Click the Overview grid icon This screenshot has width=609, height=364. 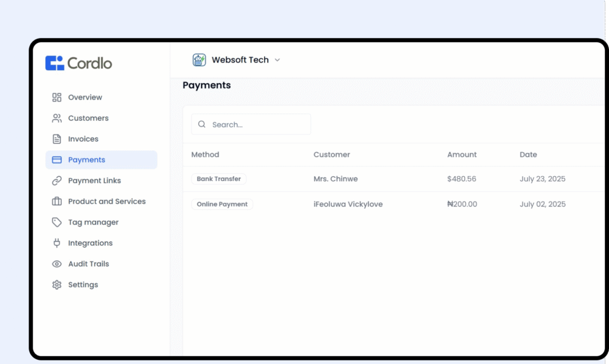point(57,98)
